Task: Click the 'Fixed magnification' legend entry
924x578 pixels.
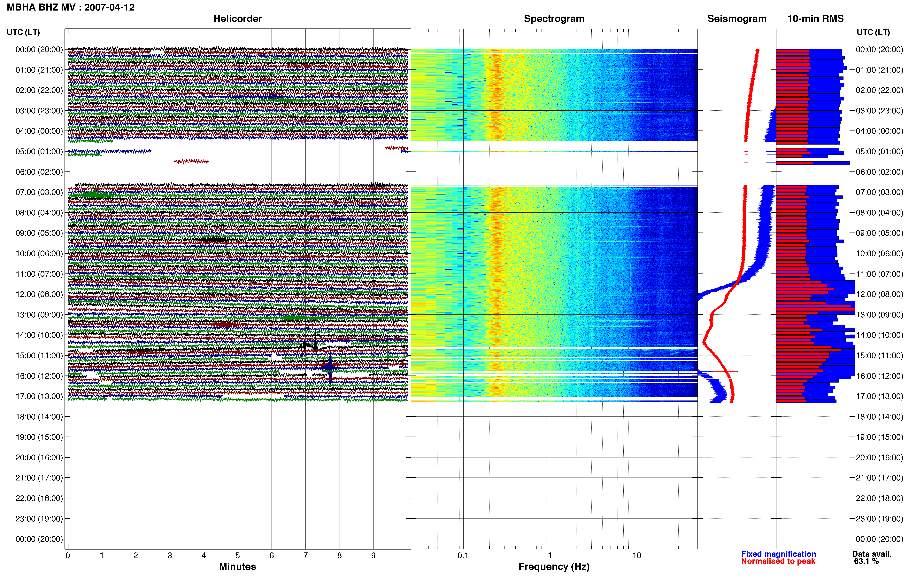Action: [x=778, y=554]
